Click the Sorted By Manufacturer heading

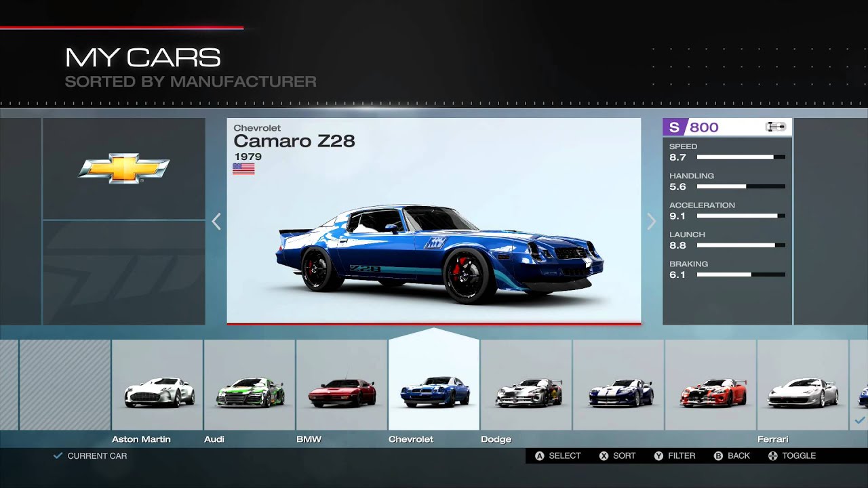191,82
